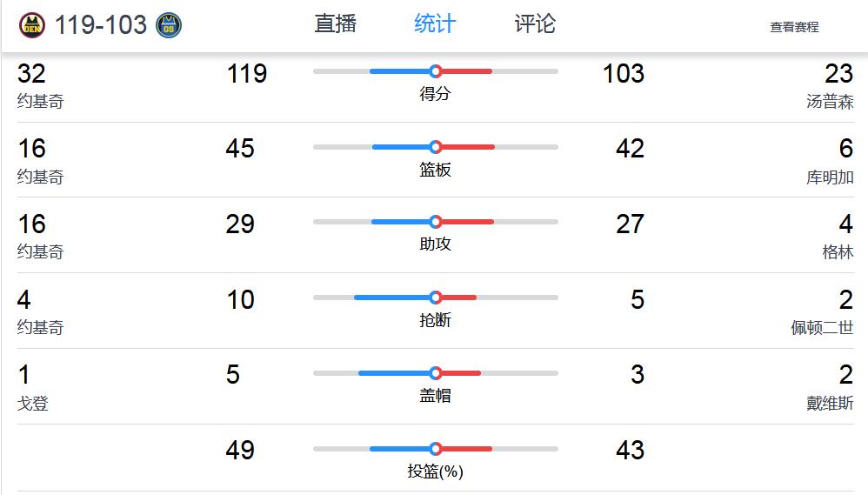Image resolution: width=868 pixels, height=495 pixels.
Task: Click the 篮板 comparison slider handle
Action: pyautogui.click(x=436, y=147)
